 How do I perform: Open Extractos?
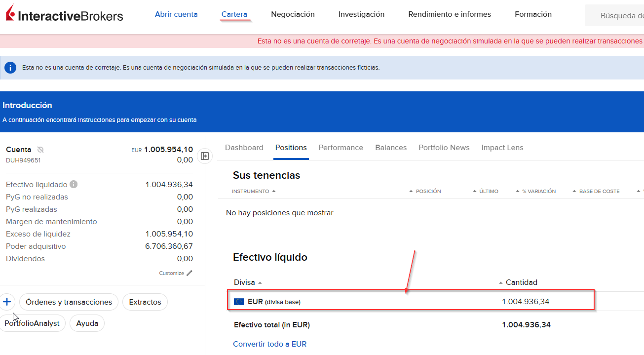tap(145, 302)
